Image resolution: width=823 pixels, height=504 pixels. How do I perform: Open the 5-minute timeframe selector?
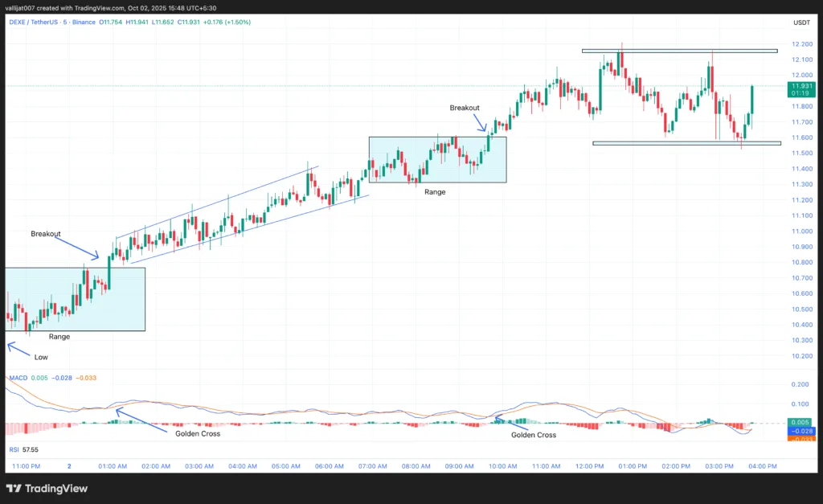tap(63, 23)
